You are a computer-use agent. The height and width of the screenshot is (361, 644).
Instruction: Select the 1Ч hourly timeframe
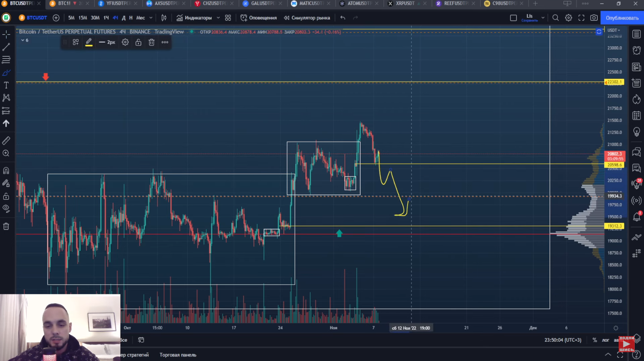[106, 18]
